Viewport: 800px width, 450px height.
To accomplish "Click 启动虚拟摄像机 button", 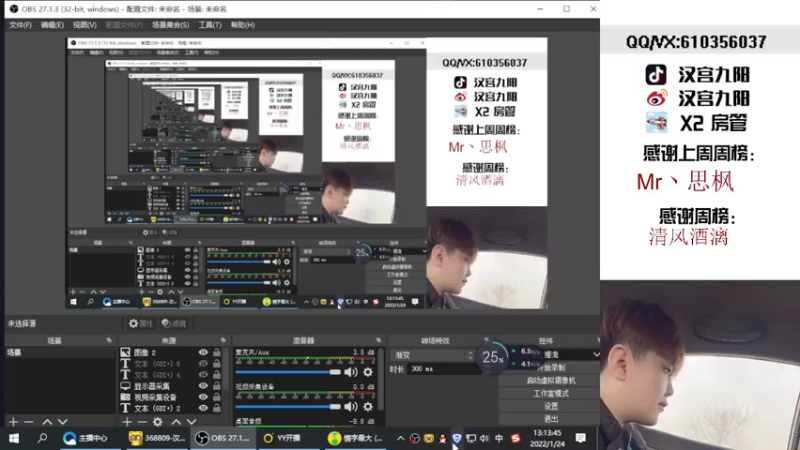I will point(550,381).
